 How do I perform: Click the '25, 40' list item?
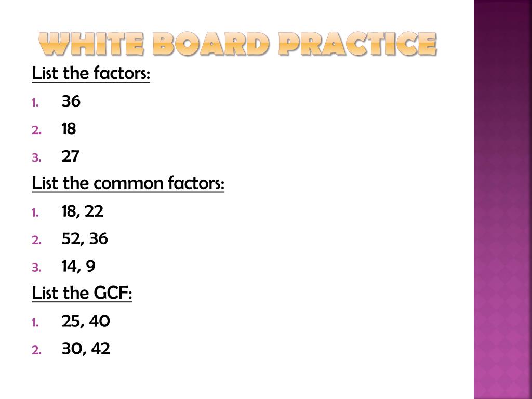(86, 321)
